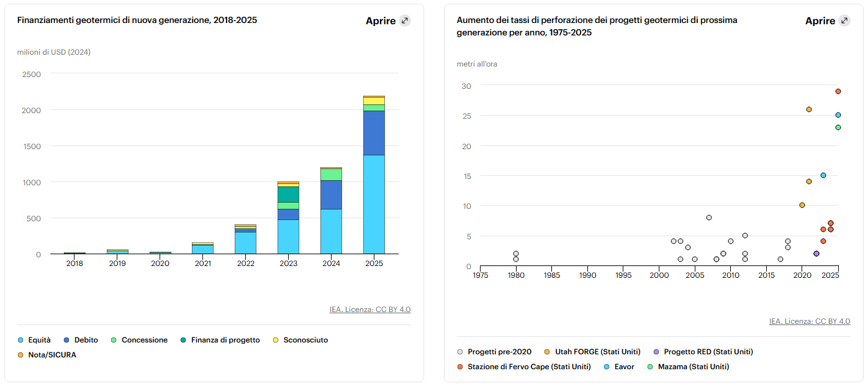Click the highest red scatter point in 2025

tap(838, 91)
